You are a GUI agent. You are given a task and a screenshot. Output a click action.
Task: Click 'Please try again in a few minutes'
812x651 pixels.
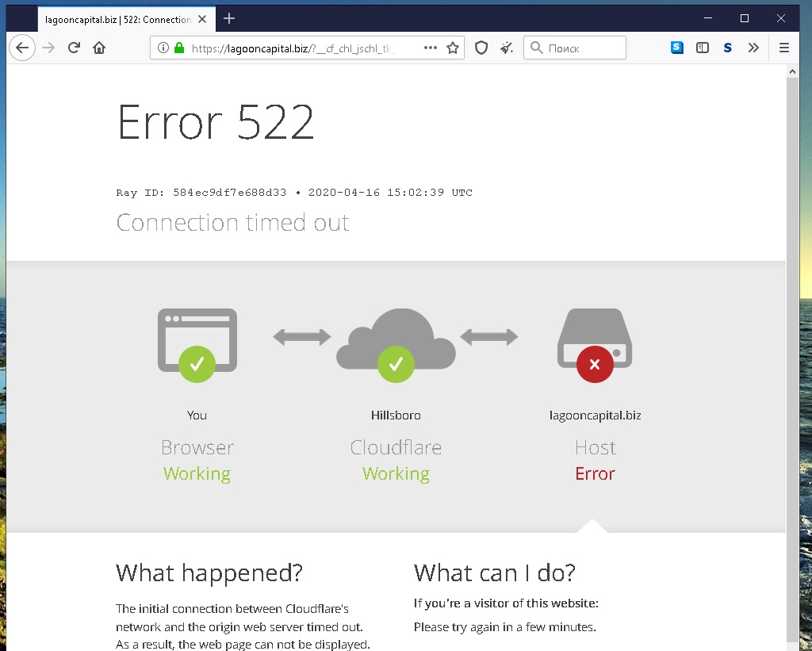(x=505, y=627)
